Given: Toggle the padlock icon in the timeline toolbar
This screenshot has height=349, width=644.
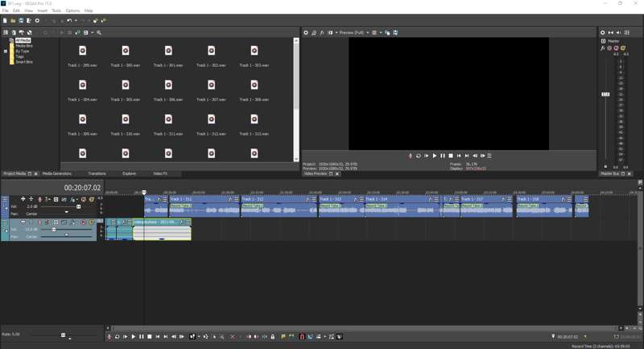Looking at the screenshot, I should pos(273,337).
